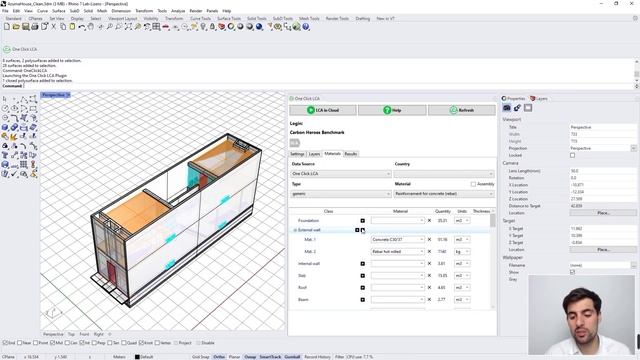Click the Cut scissors icon

[x=53, y=27]
